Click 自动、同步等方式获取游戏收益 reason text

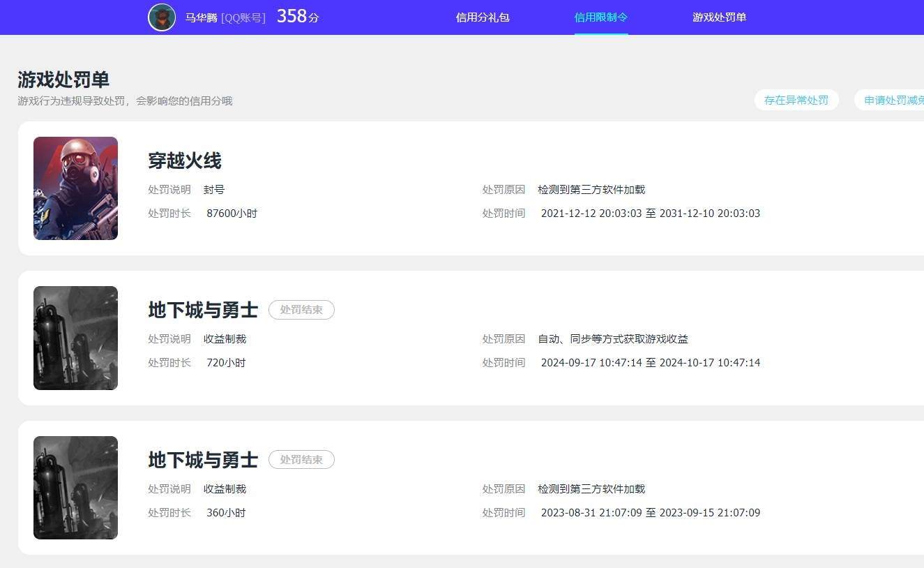pyautogui.click(x=613, y=339)
